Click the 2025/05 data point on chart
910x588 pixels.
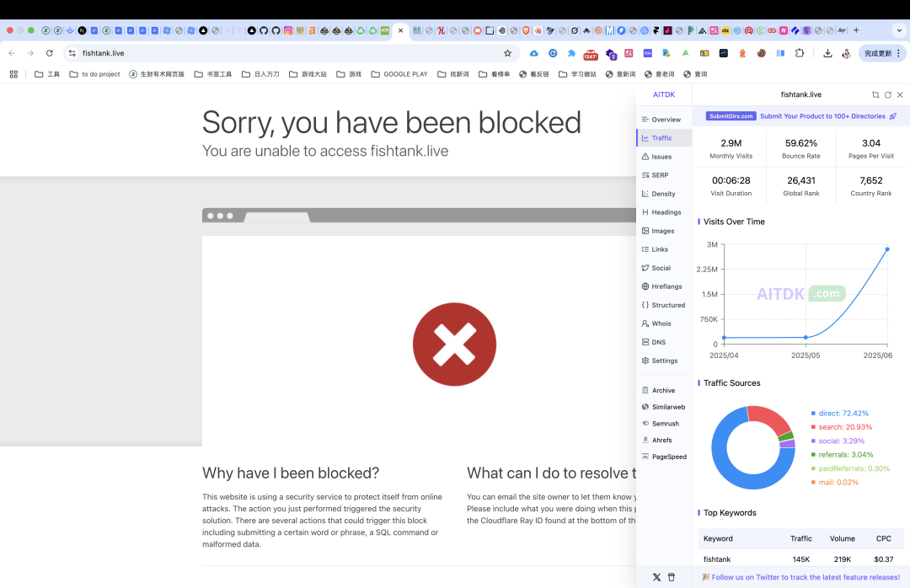[806, 337]
